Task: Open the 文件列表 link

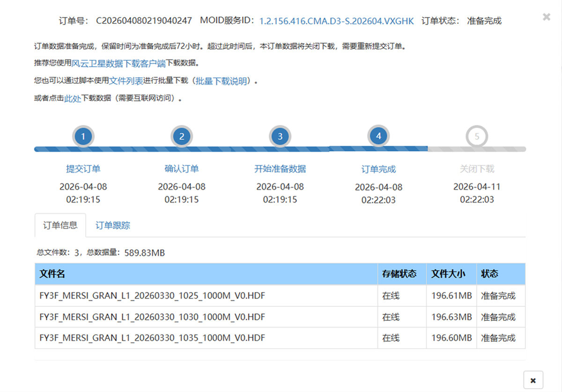Action: pyautogui.click(x=126, y=81)
